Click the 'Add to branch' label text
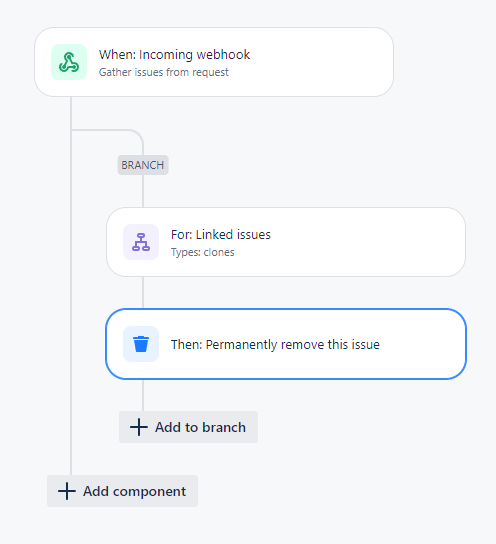 tap(200, 427)
